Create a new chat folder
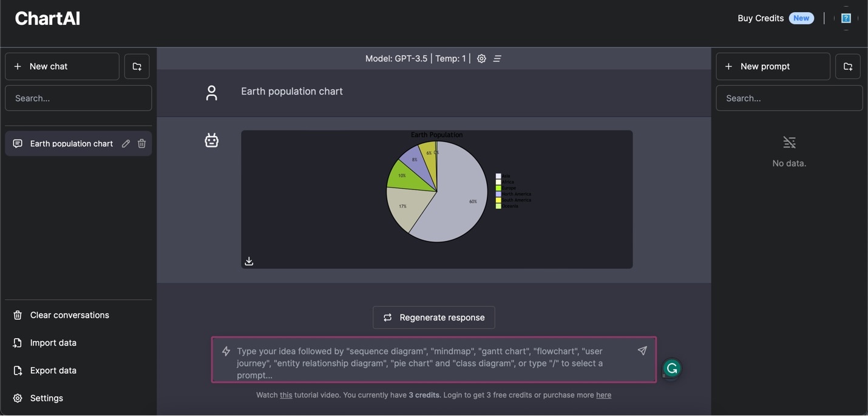Viewport: 868px width, 417px height. [x=137, y=66]
